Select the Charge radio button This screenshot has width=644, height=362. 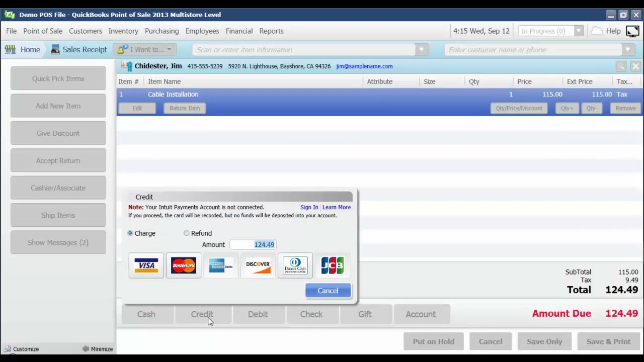130,233
